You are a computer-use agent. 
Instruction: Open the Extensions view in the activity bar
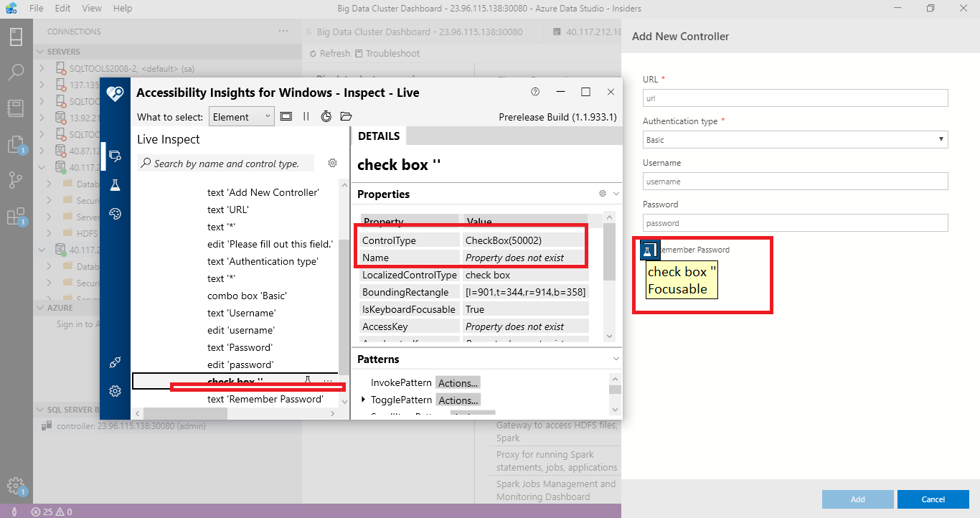click(17, 215)
